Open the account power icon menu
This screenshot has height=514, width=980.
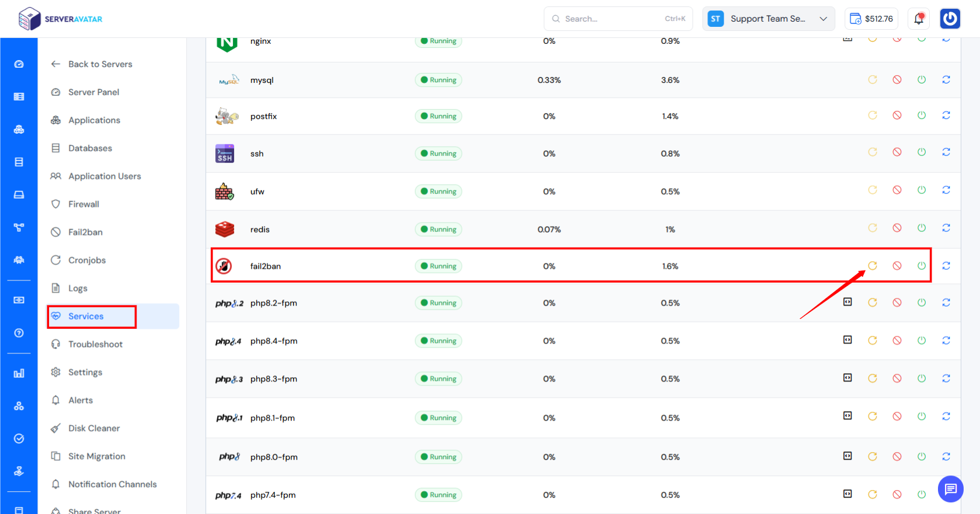tap(950, 19)
